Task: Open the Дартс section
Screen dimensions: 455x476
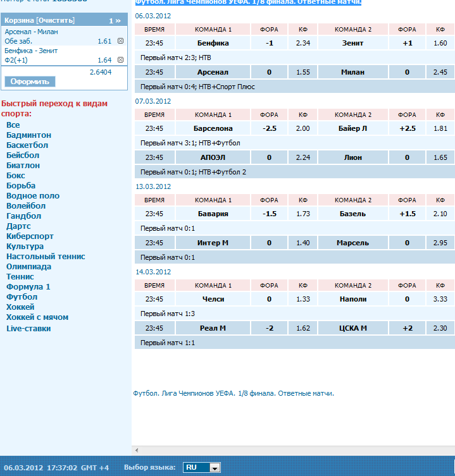Action: [18, 226]
